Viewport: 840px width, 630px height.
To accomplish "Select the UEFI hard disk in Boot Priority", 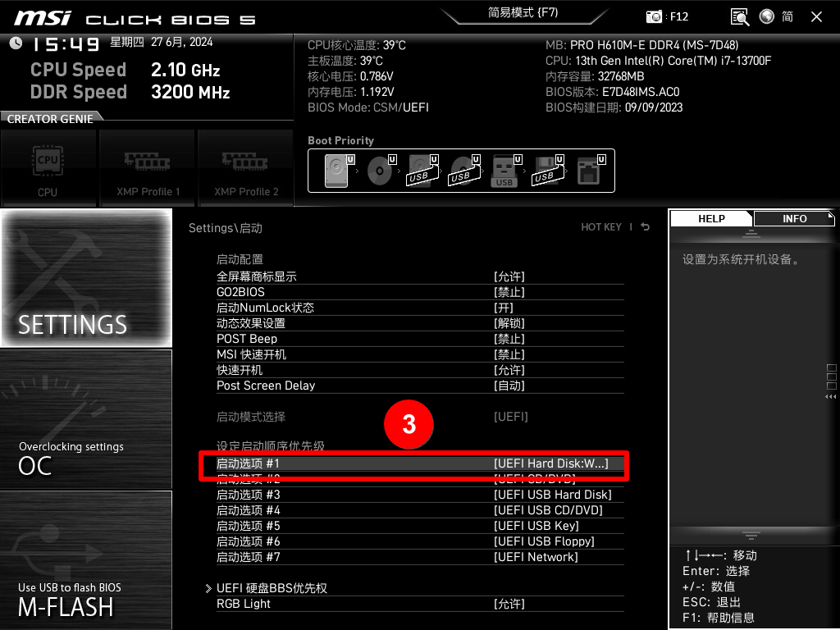I will coord(336,170).
